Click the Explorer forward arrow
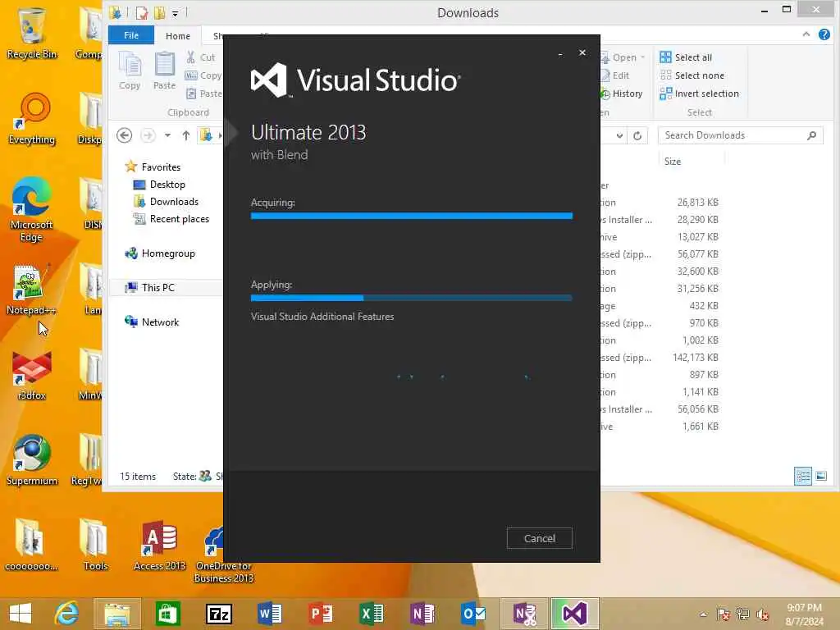 pyautogui.click(x=148, y=135)
